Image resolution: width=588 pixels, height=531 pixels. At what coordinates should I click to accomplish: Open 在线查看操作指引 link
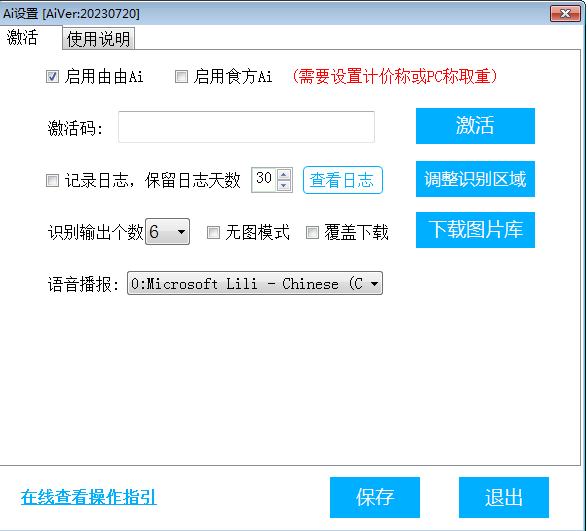click(x=89, y=497)
